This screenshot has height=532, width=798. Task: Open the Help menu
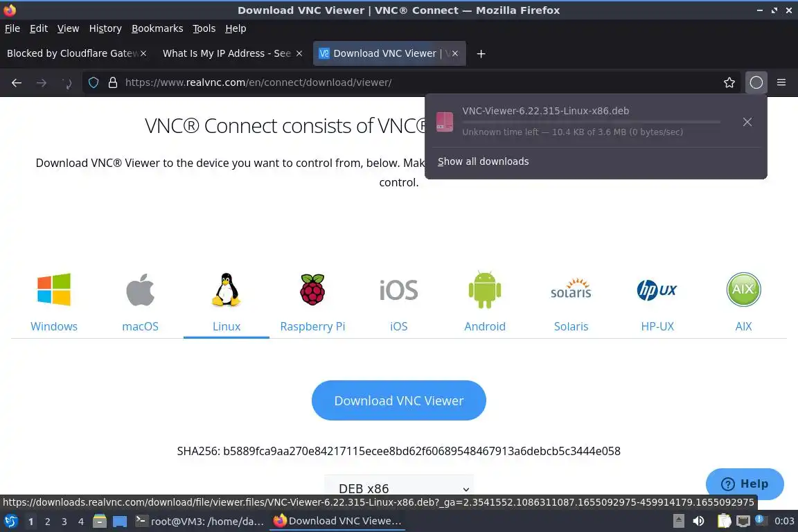point(236,28)
